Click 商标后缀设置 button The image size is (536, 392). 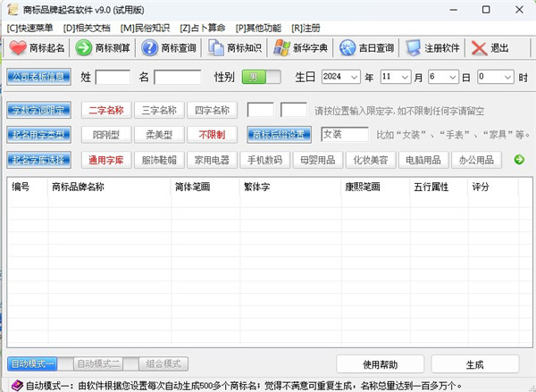[x=279, y=135]
